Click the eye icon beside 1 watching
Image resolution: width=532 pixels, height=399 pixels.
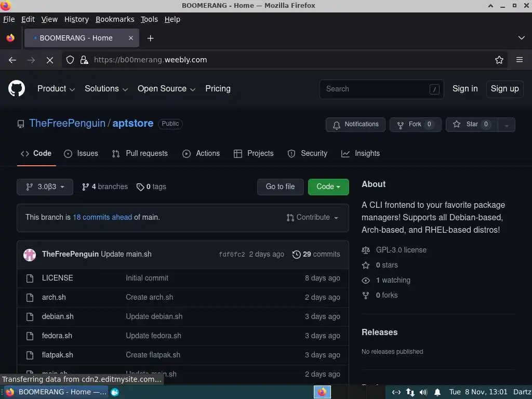[365, 280]
